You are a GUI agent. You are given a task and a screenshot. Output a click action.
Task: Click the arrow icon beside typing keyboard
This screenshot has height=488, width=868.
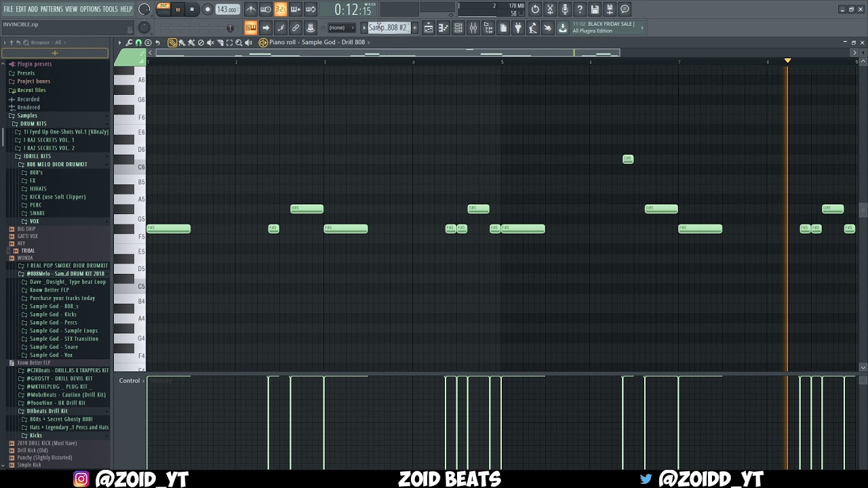click(x=266, y=28)
